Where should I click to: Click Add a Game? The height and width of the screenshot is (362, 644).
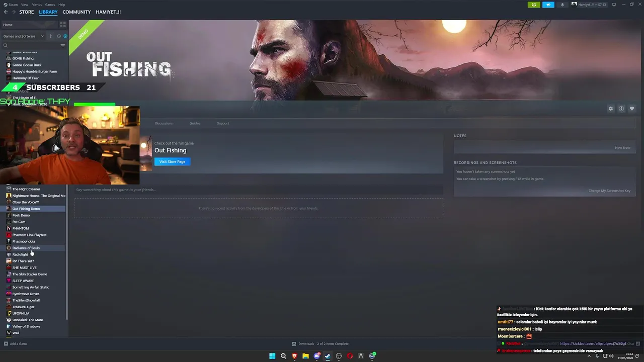pos(16,344)
